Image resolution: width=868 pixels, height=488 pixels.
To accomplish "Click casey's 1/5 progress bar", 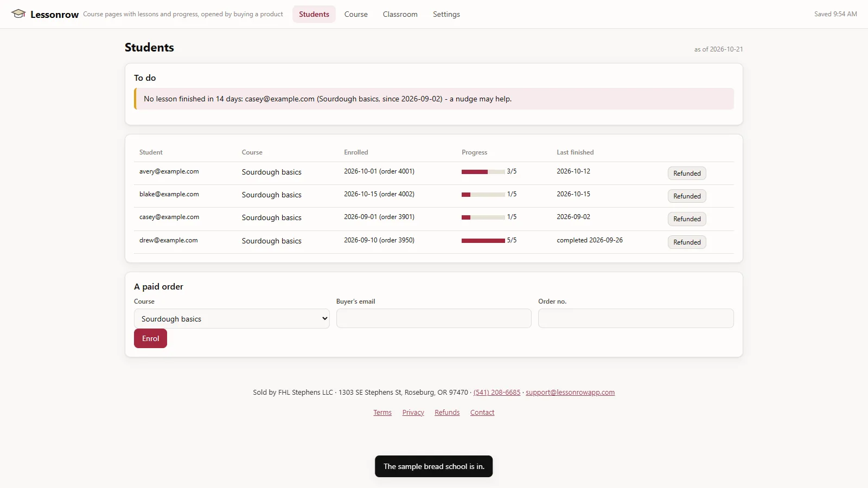I will 483,217.
